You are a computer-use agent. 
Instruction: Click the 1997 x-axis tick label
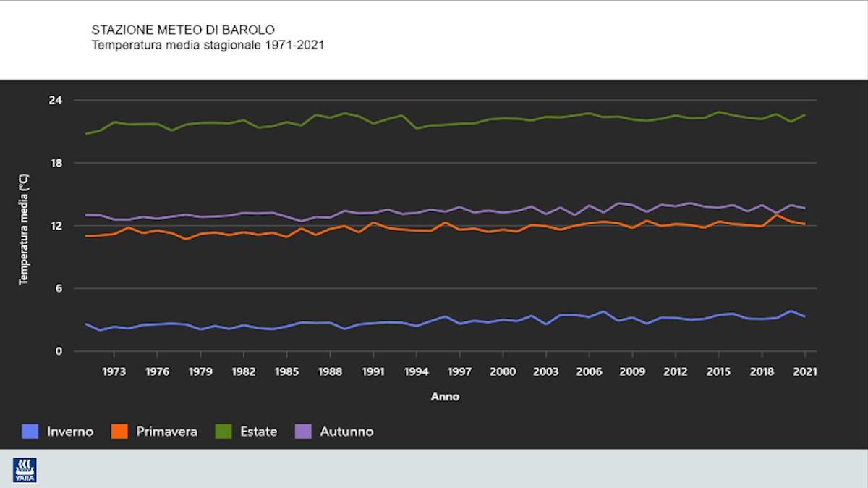click(x=459, y=371)
